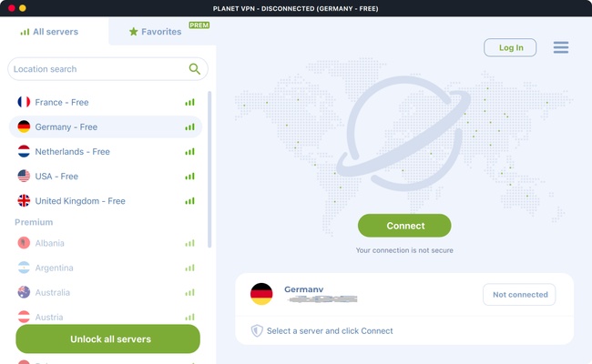Minimize window with yellow button

point(23,8)
